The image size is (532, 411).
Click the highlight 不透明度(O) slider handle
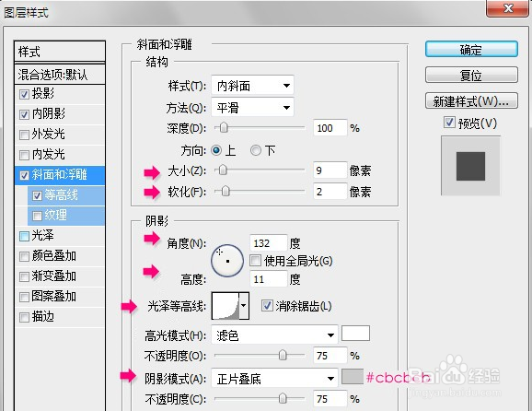pos(283,356)
